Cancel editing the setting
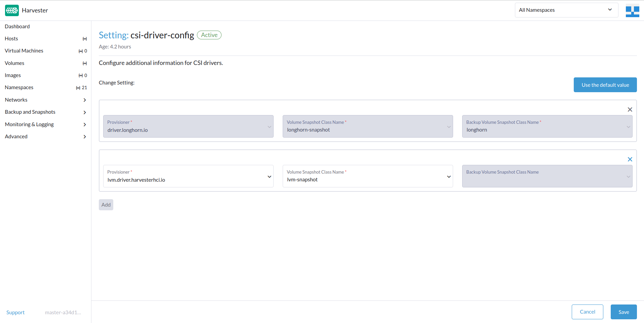The image size is (644, 323). click(x=587, y=312)
